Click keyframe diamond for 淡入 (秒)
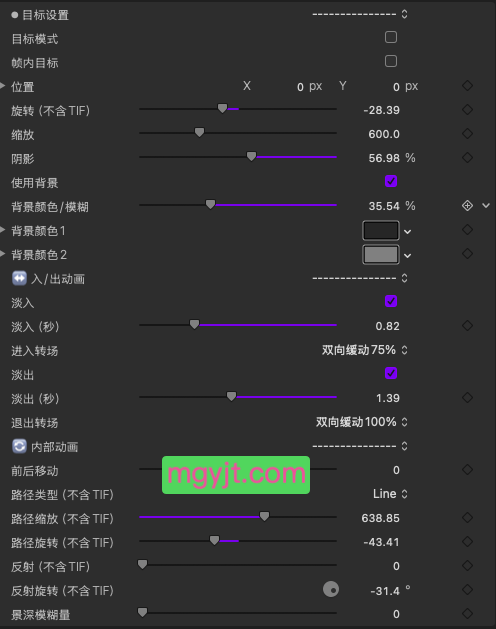Image resolution: width=496 pixels, height=629 pixels. tap(467, 326)
